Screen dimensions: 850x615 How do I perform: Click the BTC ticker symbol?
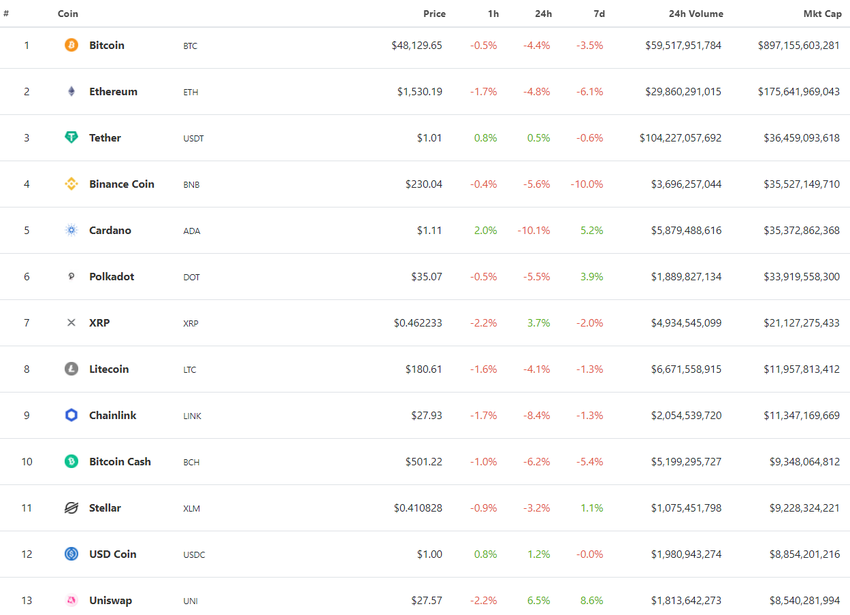point(190,46)
